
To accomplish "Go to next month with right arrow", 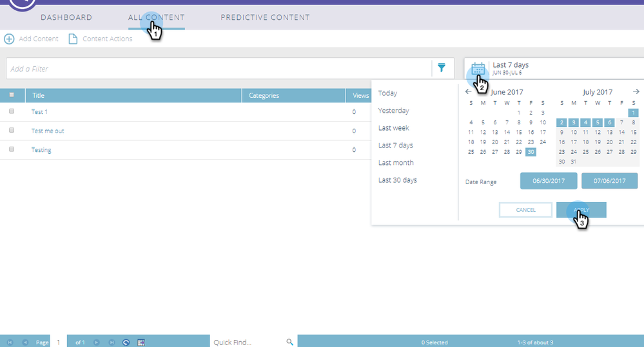I will [x=636, y=91].
